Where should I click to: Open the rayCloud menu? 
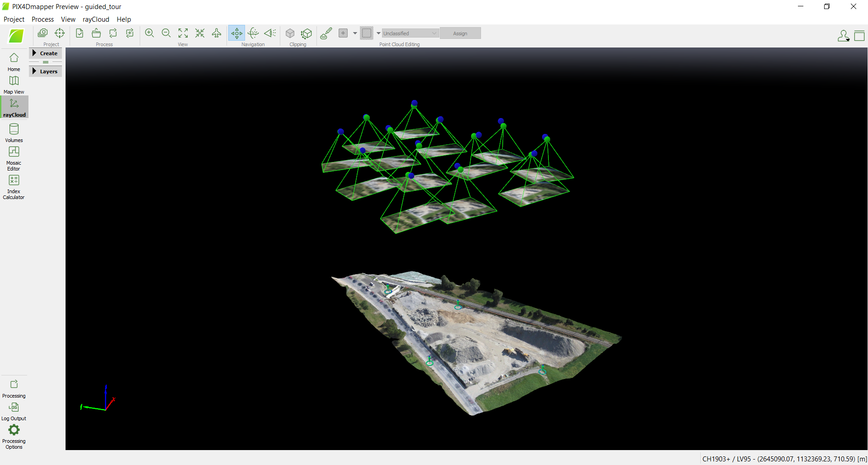[95, 19]
